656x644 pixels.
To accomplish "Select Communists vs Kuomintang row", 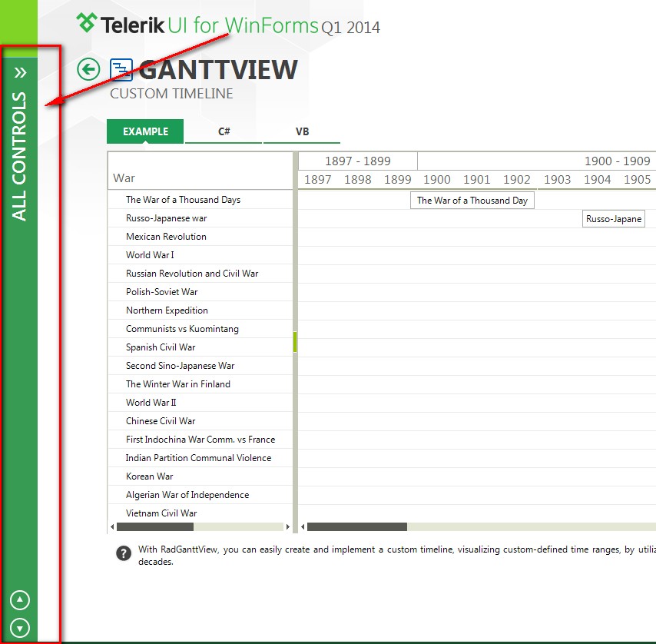I will pos(200,328).
